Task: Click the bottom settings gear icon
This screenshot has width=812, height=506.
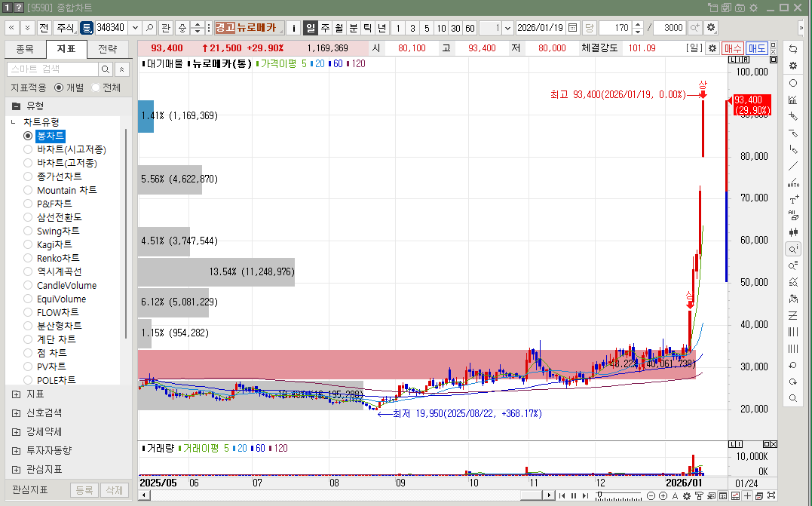Action: (x=687, y=496)
